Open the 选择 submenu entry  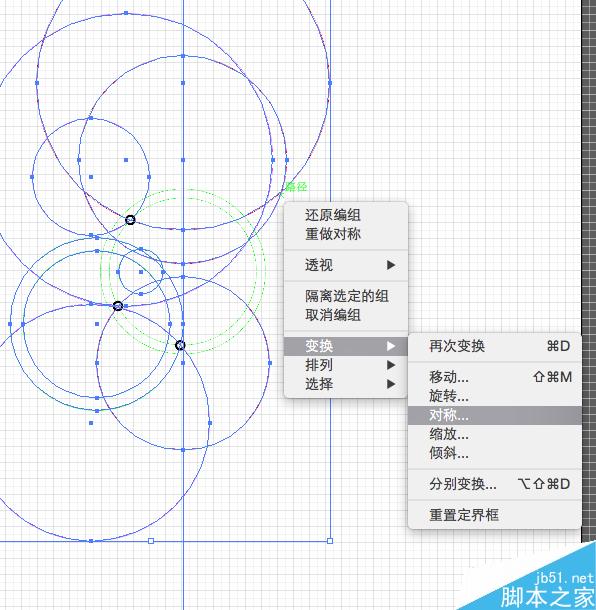(x=346, y=384)
